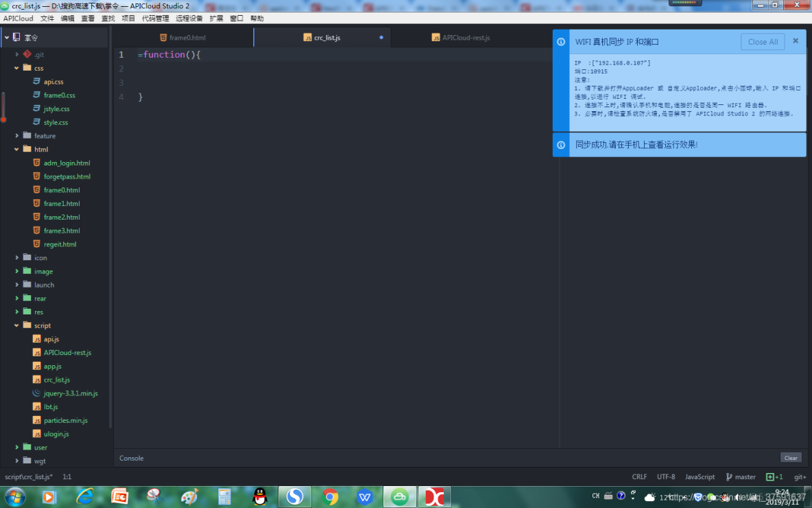
Task: Expand the rear folder
Action: pos(16,298)
